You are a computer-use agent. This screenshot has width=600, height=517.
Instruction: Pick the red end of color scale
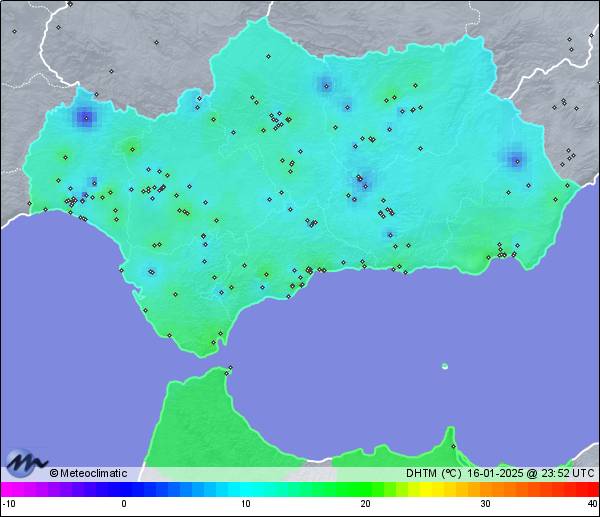click(x=592, y=489)
